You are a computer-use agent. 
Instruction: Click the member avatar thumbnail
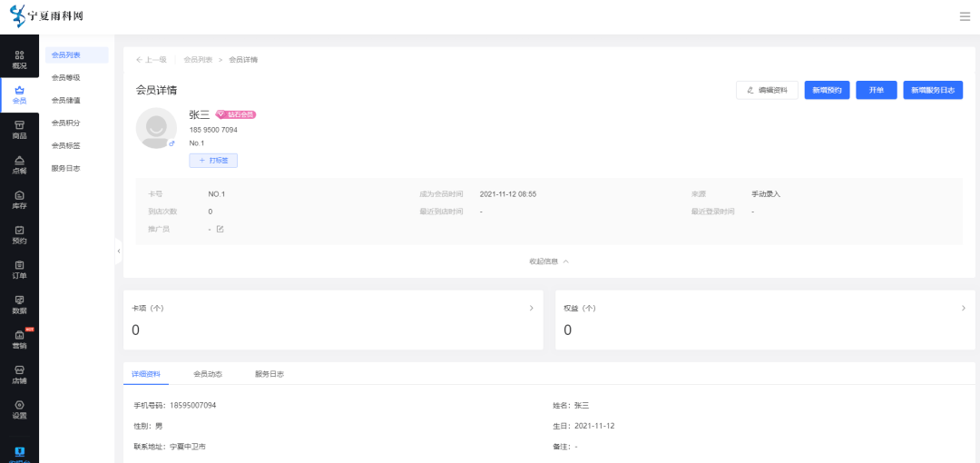[x=156, y=128]
